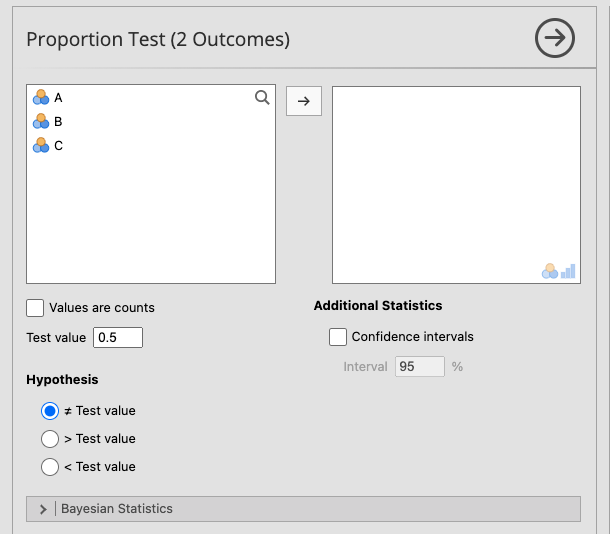The width and height of the screenshot is (610, 534).
Task: Click the nominal type icon in target box
Action: click(550, 271)
